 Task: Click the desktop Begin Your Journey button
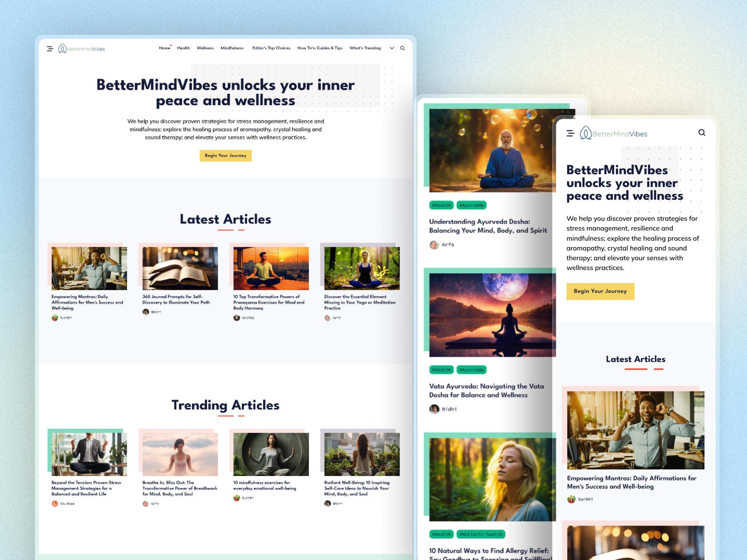click(x=226, y=156)
